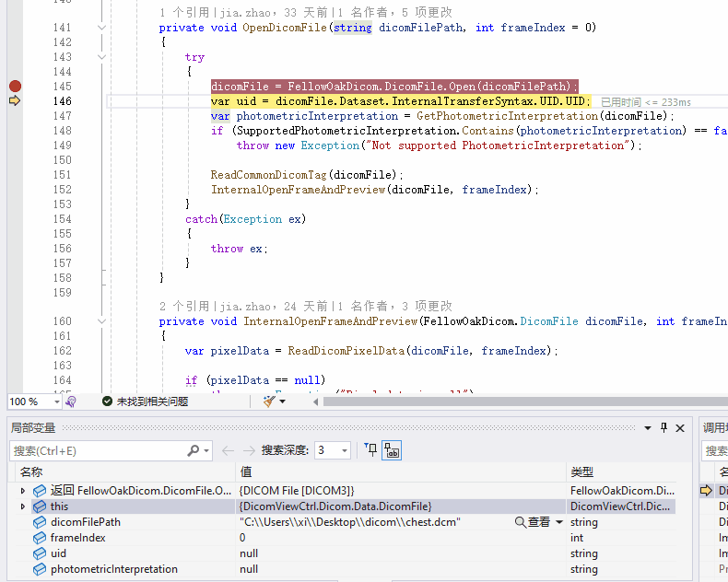This screenshot has width=728, height=582.
Task: Click the value {DICOM File [DICOM3]}
Action: 297,491
